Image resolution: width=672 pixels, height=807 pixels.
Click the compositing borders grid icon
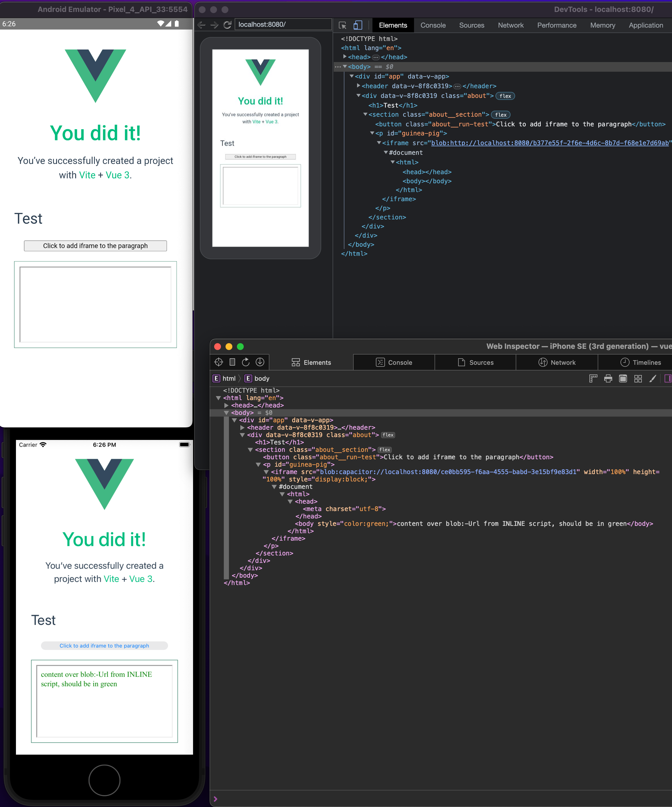coord(638,378)
